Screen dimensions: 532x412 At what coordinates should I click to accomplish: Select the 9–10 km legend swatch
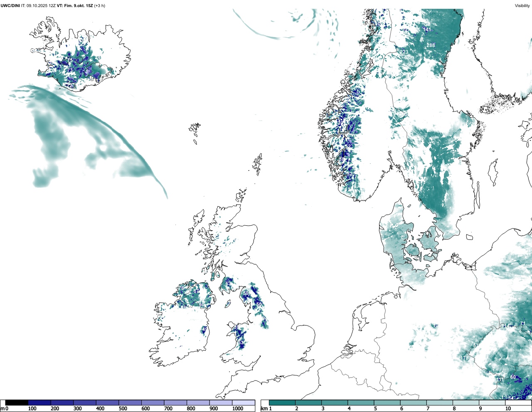click(492, 402)
